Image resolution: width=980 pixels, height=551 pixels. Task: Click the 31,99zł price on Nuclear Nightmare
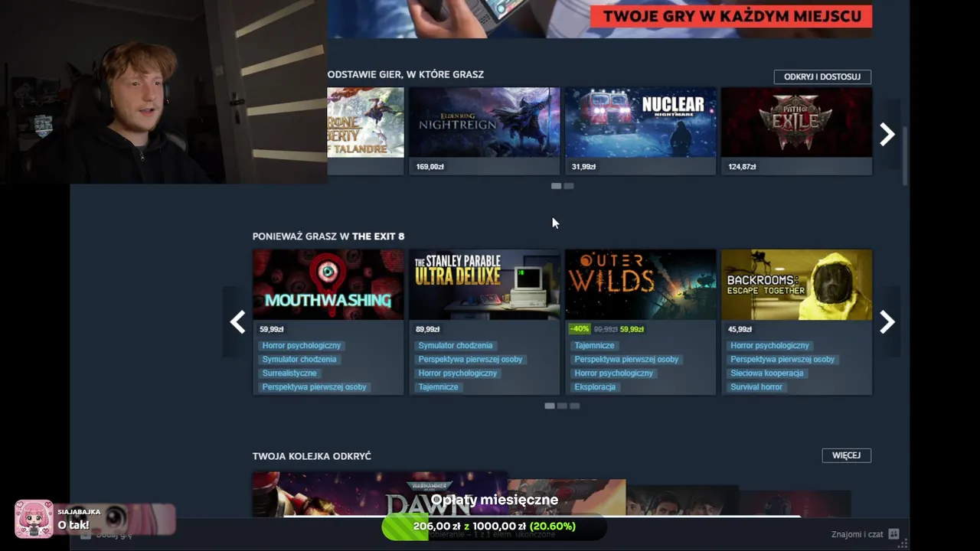[x=583, y=167]
